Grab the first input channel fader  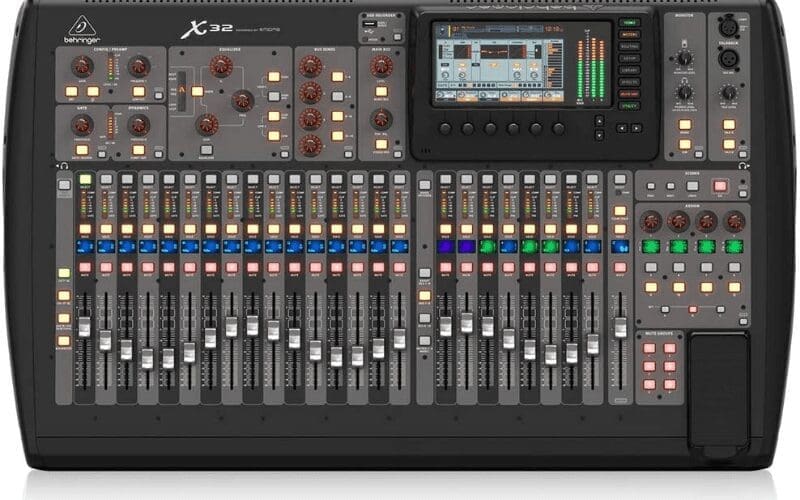tap(84, 327)
